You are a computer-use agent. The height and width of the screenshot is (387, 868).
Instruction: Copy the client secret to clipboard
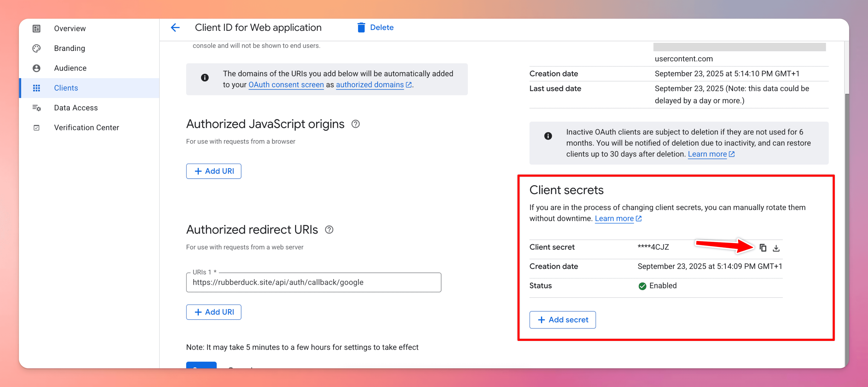[x=763, y=248]
